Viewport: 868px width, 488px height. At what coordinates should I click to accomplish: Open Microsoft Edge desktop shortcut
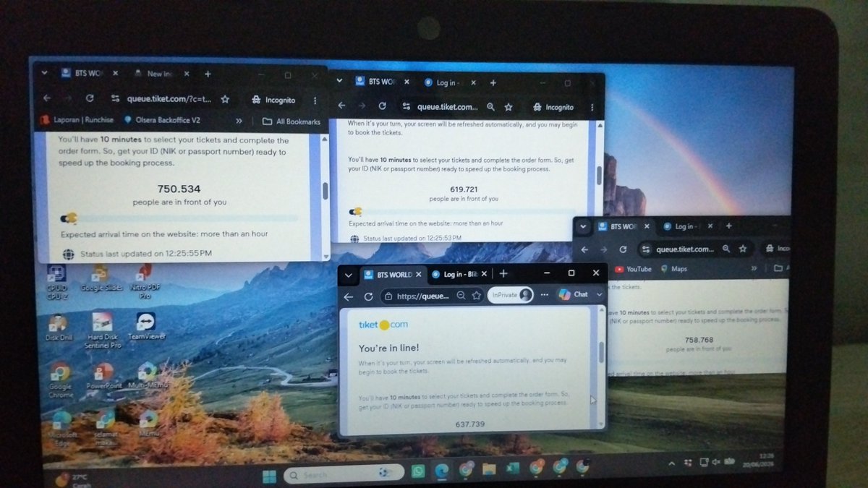coord(62,428)
